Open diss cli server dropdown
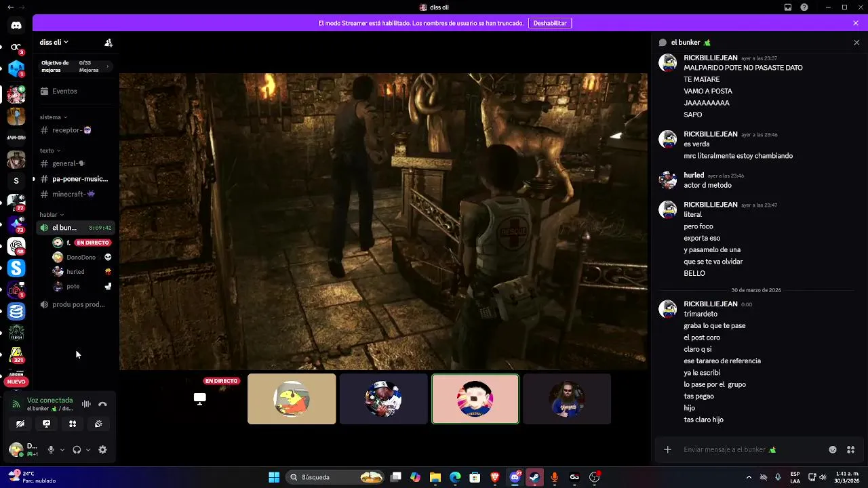 click(x=54, y=42)
